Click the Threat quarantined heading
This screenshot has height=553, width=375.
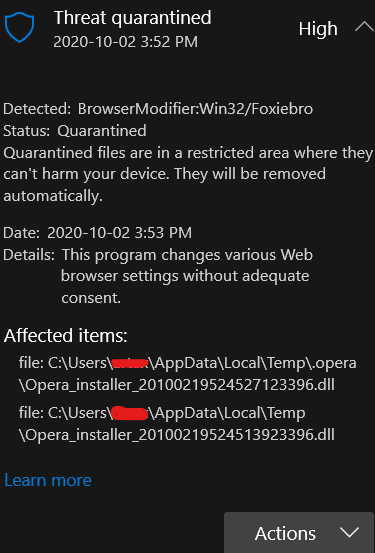coord(132,18)
